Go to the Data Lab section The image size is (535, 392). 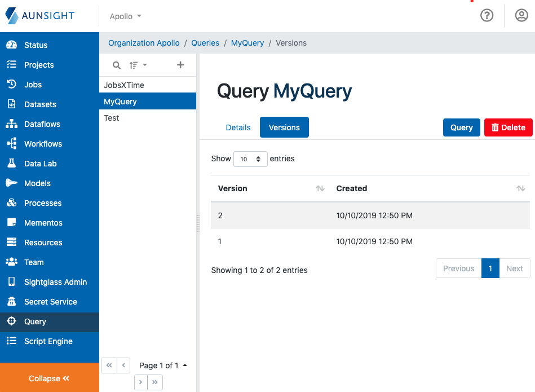[38, 164]
